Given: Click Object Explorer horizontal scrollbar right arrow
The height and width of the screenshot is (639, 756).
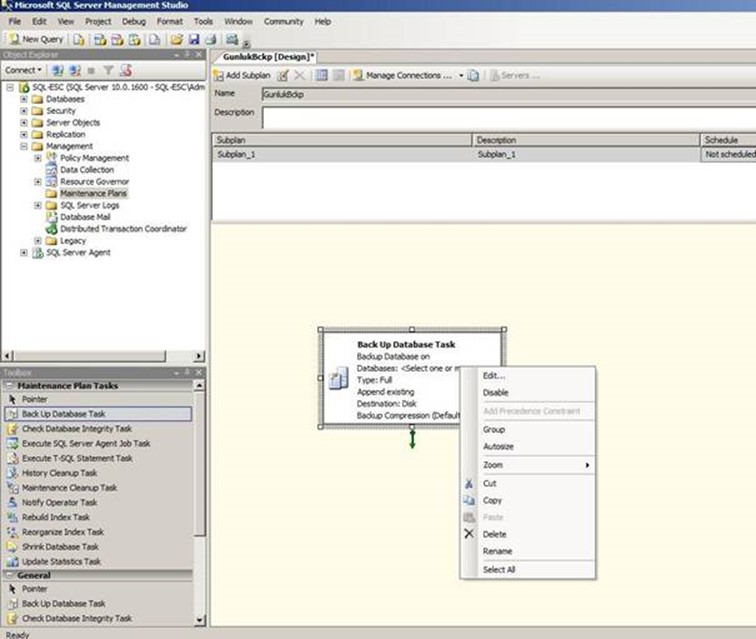Looking at the screenshot, I should tap(199, 356).
